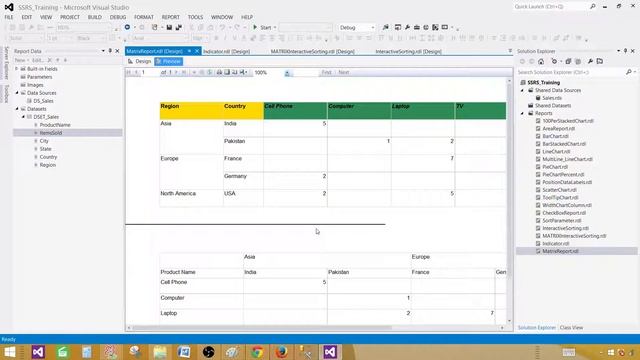Image resolution: width=640 pixels, height=360 pixels.
Task: Collapse Shared Data Sources folder
Action: click(522, 90)
